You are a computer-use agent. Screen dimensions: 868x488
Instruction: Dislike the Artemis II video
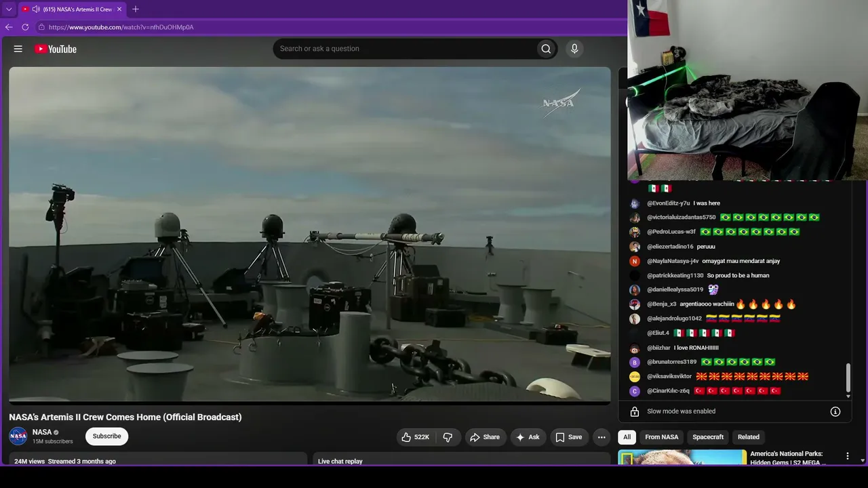point(448,437)
